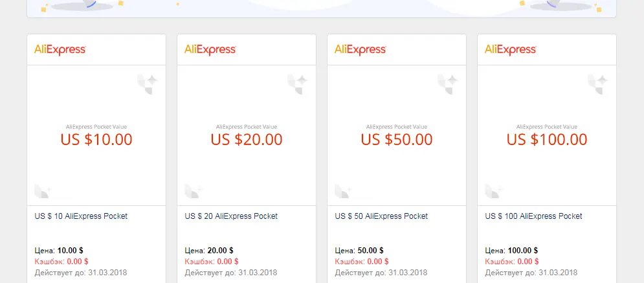Click AliExpress logo on the $100 card
This screenshot has width=644, height=283.
511,50
